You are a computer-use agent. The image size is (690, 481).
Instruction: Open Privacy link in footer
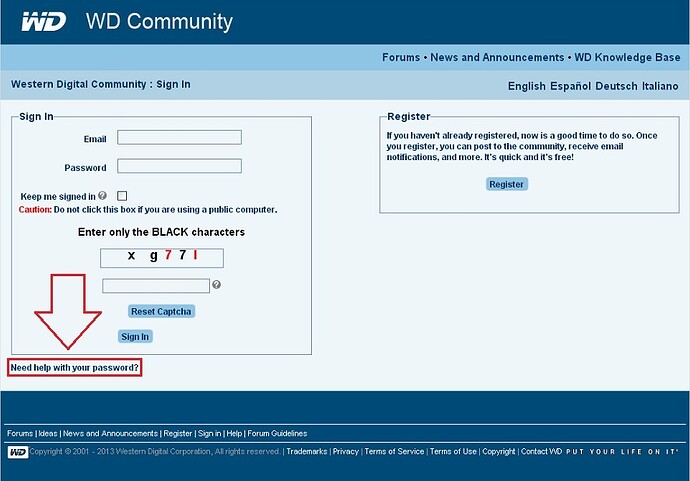click(x=345, y=452)
